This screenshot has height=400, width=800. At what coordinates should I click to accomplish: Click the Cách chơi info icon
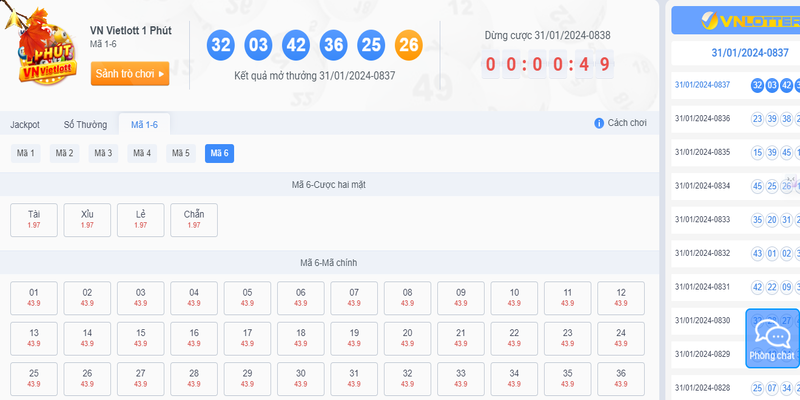[599, 123]
